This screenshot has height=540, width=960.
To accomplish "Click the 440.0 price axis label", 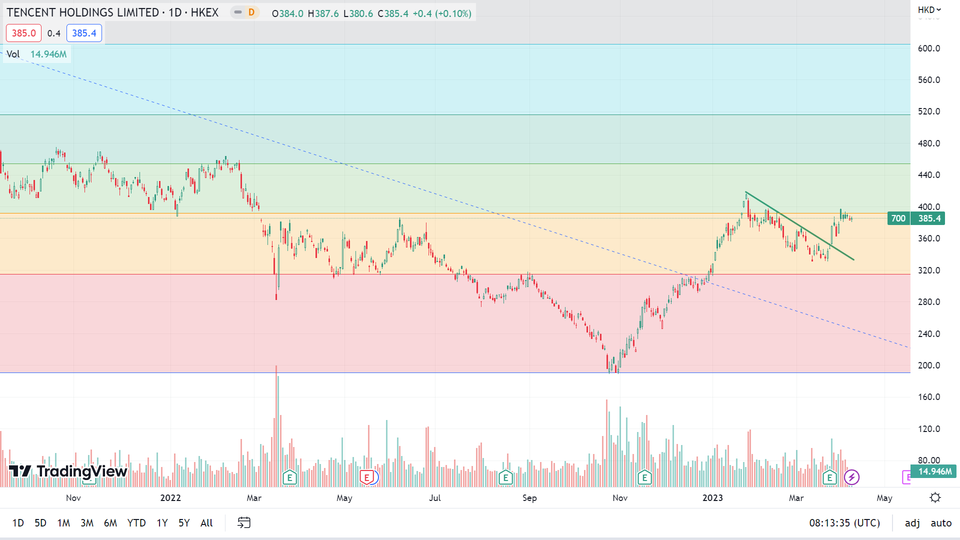I will click(929, 175).
